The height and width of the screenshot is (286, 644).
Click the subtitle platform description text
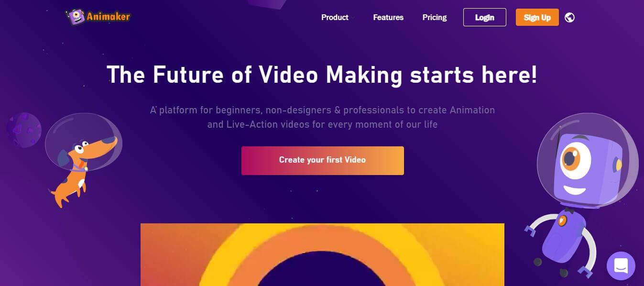tap(322, 117)
